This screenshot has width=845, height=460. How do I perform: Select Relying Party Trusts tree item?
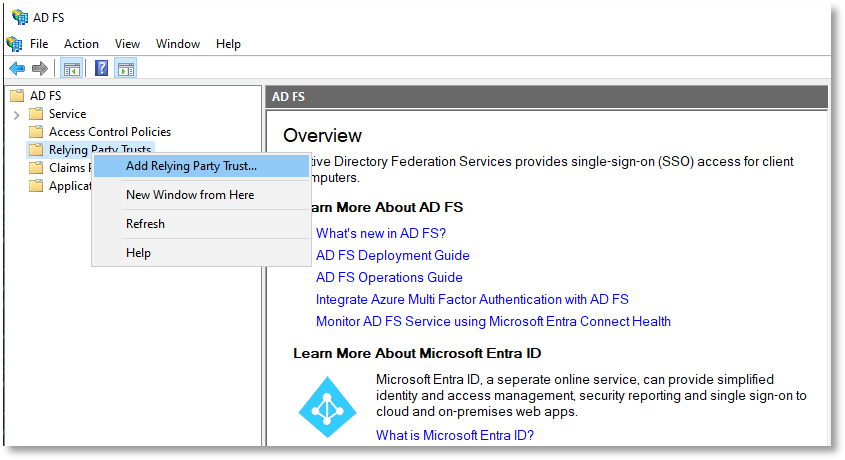(x=100, y=149)
